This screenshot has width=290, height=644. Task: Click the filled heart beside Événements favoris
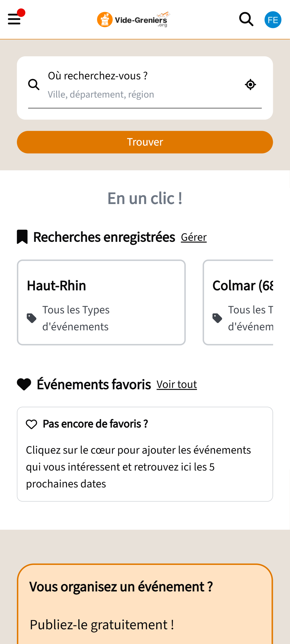(x=24, y=384)
